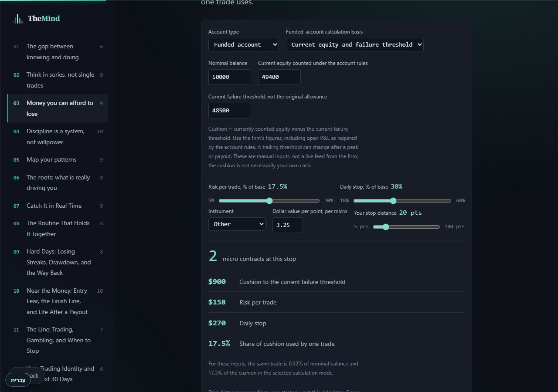The width and height of the screenshot is (558, 392).
Task: Click the TheMind wordmark text
Action: coord(44,18)
